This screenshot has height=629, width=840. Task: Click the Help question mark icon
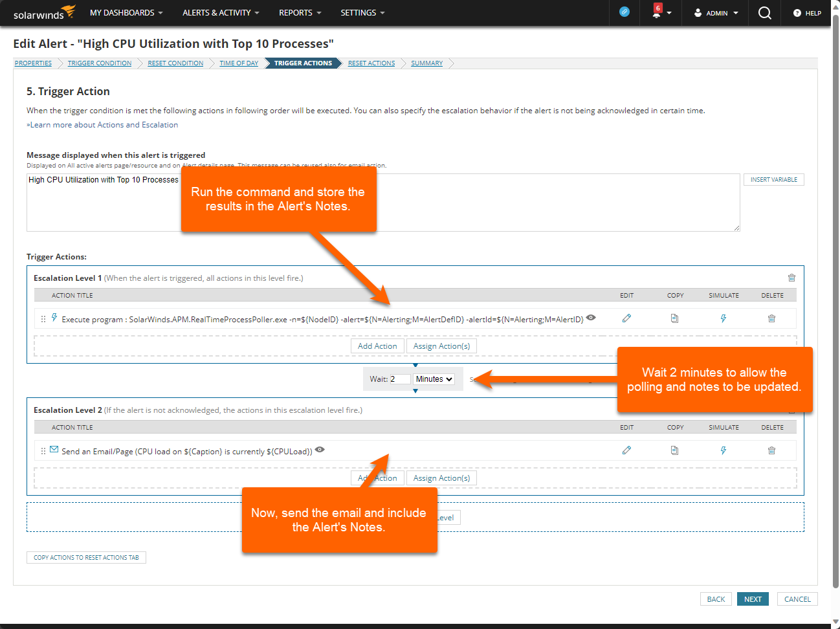797,13
